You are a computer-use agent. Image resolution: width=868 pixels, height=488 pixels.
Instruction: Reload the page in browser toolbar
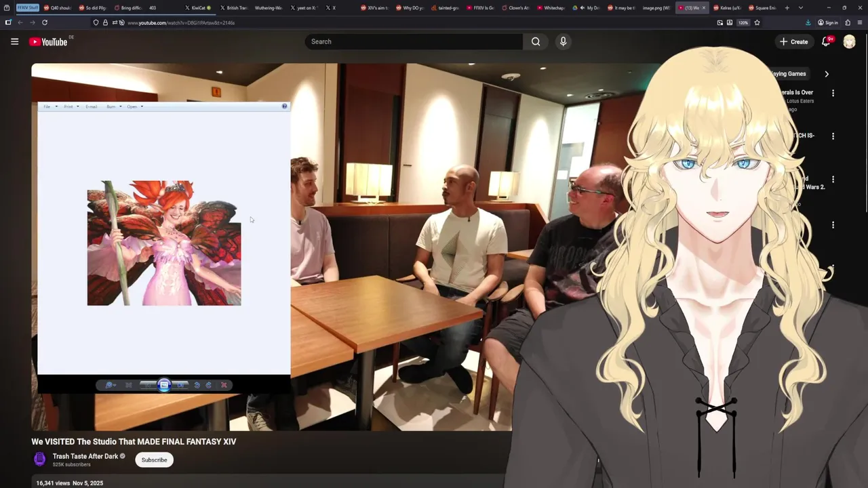tap(45, 22)
